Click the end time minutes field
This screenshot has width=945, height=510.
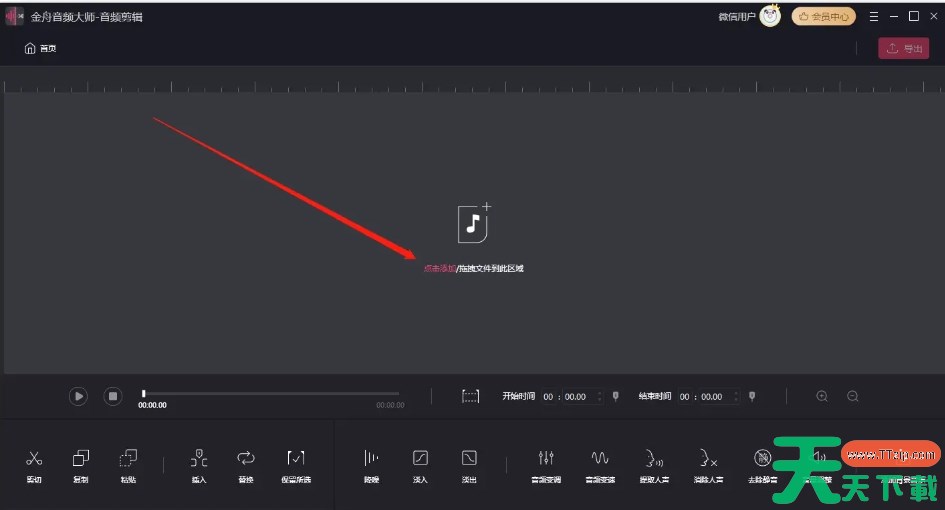[684, 397]
